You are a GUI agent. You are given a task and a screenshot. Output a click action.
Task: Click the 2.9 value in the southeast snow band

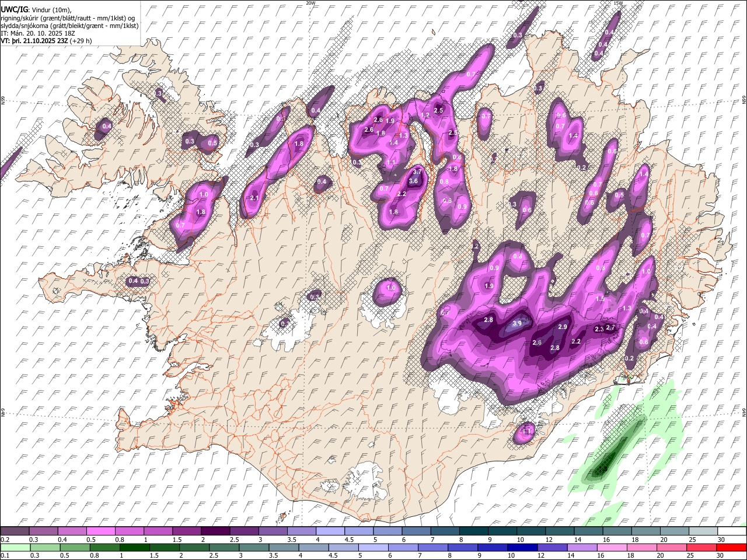[x=563, y=327]
